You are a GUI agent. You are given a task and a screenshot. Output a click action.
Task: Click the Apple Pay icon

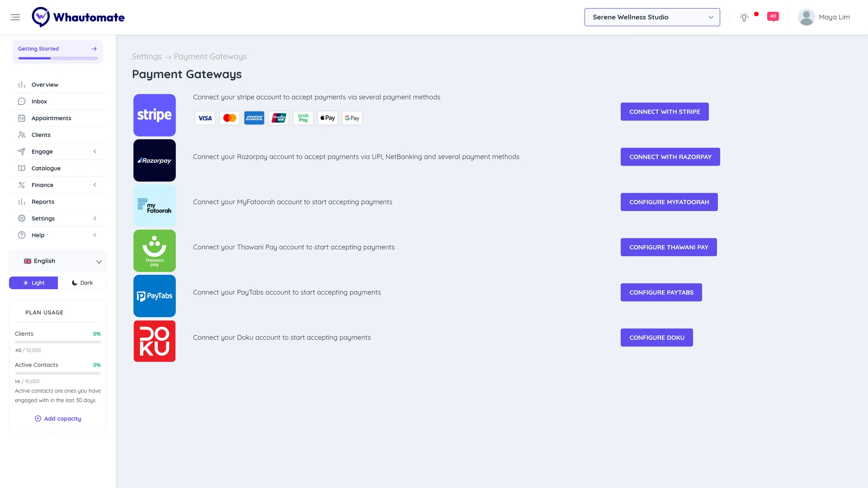point(327,118)
